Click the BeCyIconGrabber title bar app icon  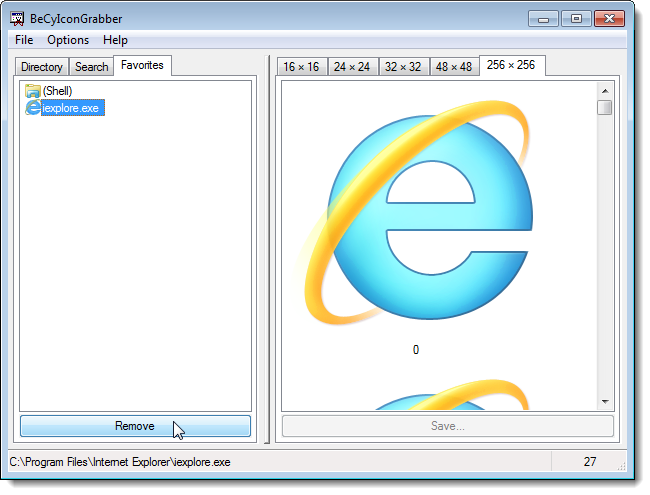(17, 19)
